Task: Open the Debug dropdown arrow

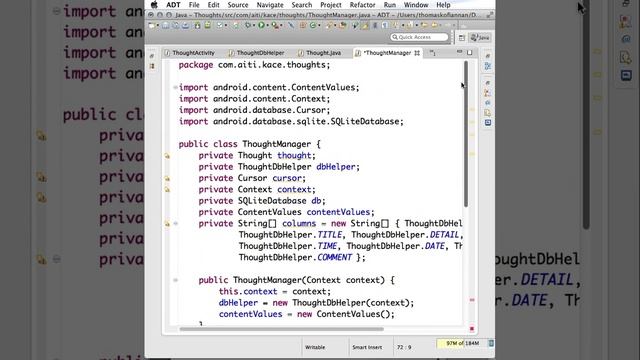Action: [254, 25]
